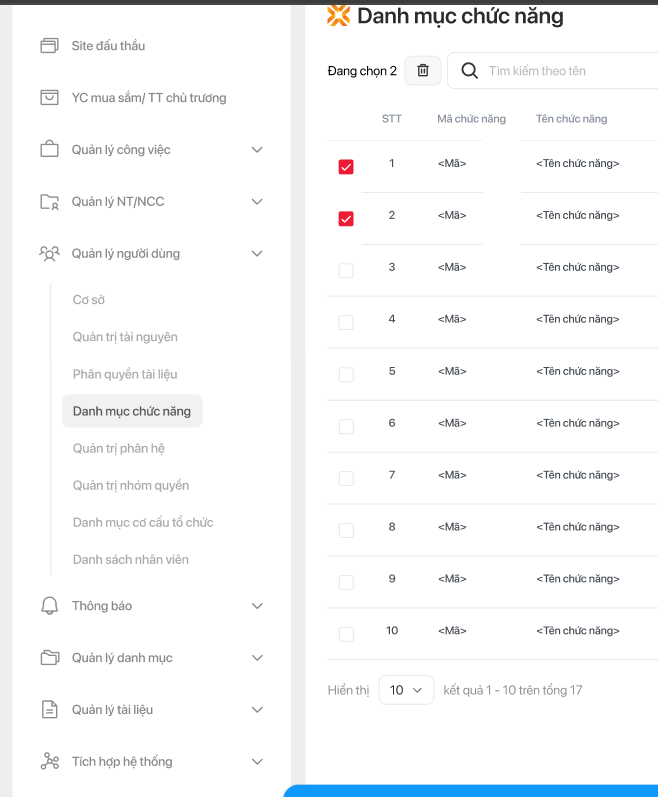Open the Cơ sở submenu link
The height and width of the screenshot is (797, 658).
89,300
